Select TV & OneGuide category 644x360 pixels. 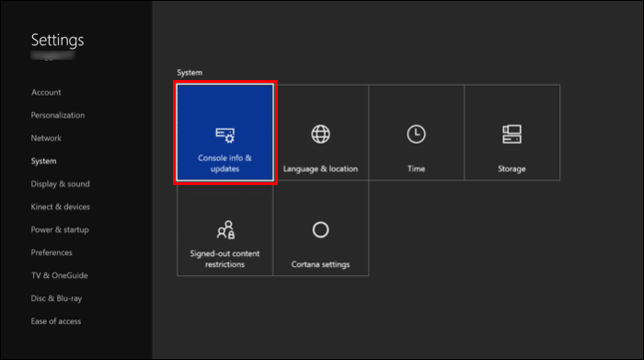tap(60, 275)
